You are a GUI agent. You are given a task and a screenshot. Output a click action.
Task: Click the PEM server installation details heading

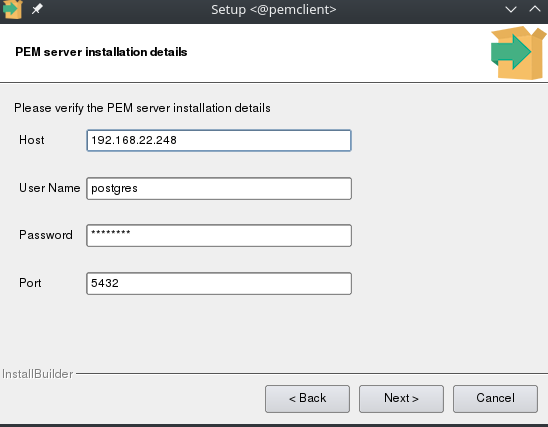coord(101,52)
